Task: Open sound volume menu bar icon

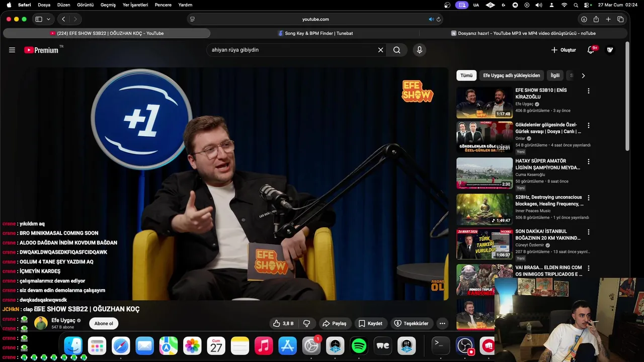Action: 539,5
